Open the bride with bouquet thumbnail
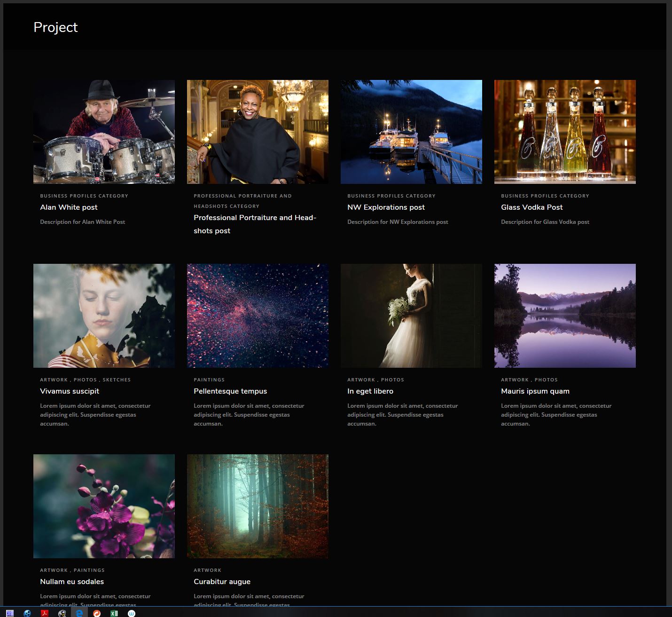 pos(411,316)
